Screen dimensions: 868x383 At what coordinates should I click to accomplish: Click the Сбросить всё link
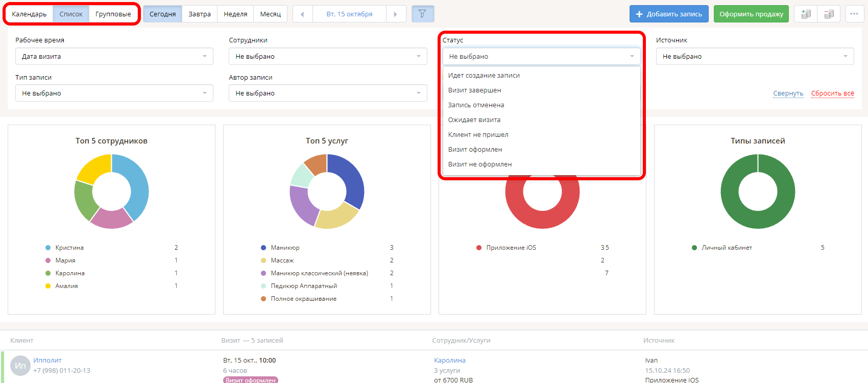[x=833, y=93]
